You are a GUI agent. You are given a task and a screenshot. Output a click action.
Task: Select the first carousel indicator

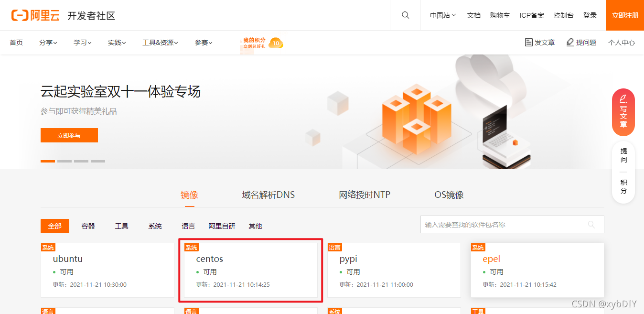point(48,161)
